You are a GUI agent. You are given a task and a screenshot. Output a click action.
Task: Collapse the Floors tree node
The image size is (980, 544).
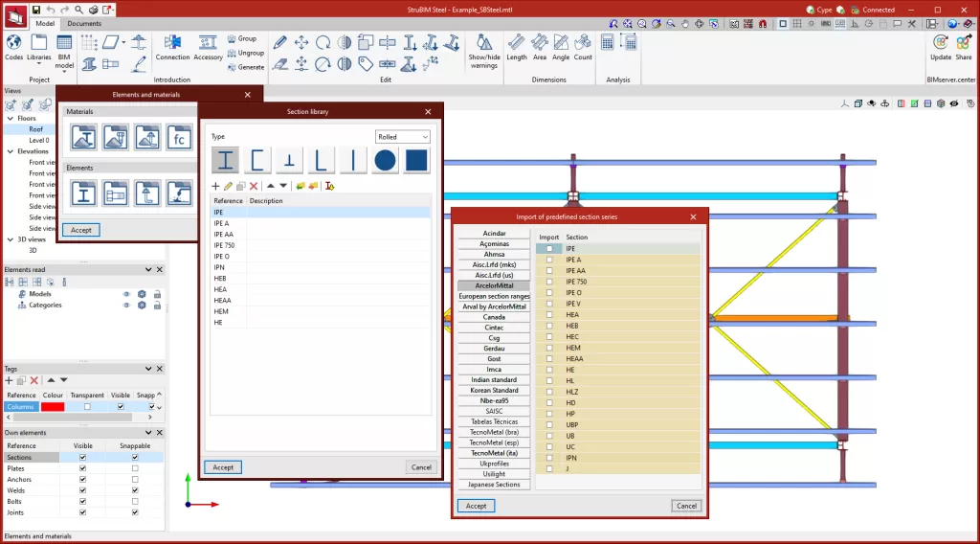(9, 118)
